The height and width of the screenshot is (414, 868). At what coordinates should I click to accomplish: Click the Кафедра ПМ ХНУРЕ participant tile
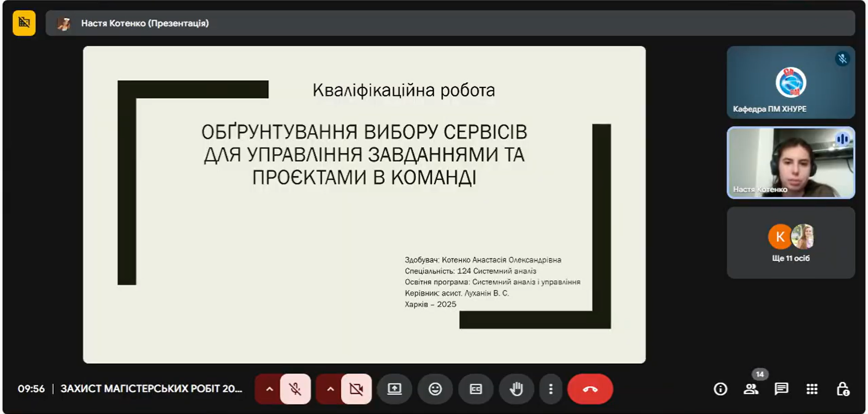[x=790, y=82]
